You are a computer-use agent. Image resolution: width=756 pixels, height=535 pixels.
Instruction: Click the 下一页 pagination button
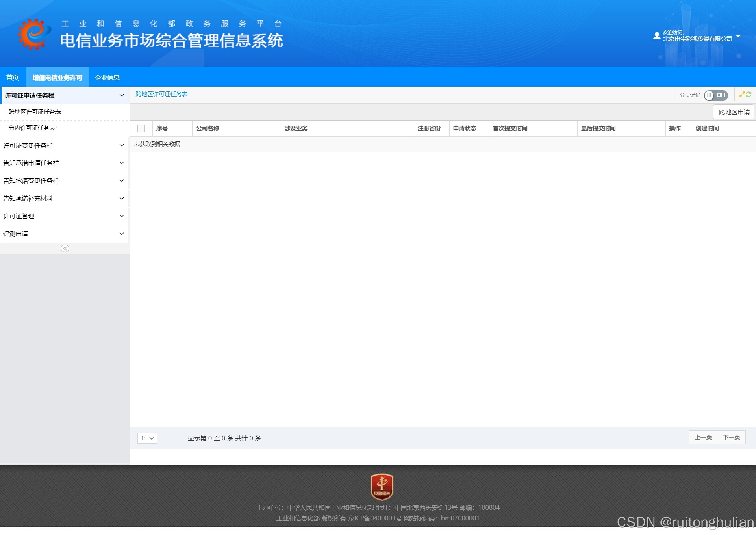731,437
